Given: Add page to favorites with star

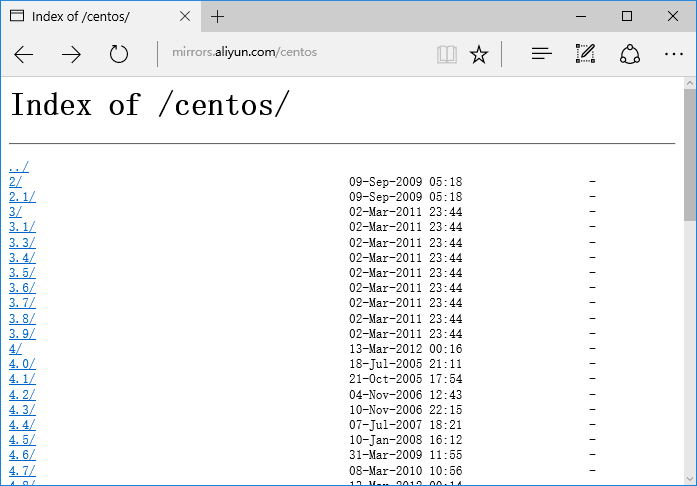Looking at the screenshot, I should tap(479, 54).
